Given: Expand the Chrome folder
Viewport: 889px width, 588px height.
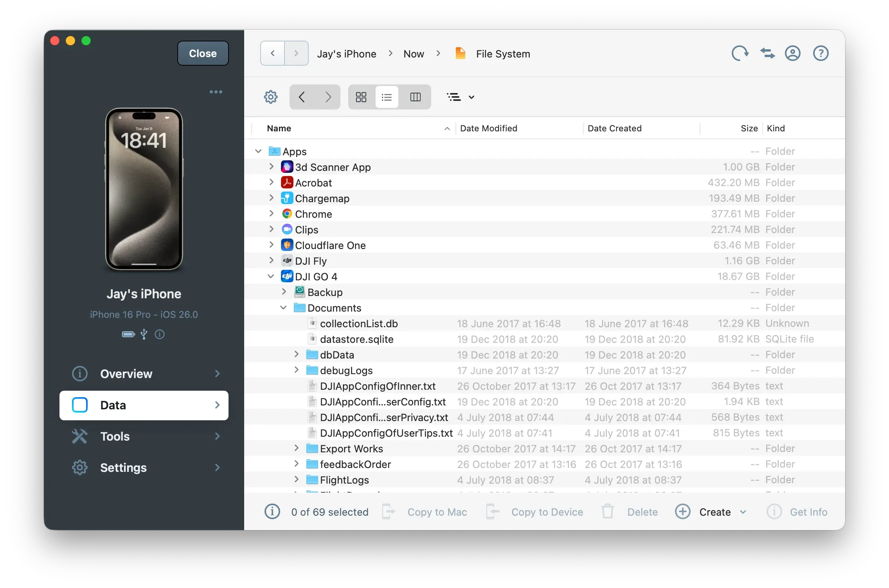Looking at the screenshot, I should pyautogui.click(x=271, y=214).
